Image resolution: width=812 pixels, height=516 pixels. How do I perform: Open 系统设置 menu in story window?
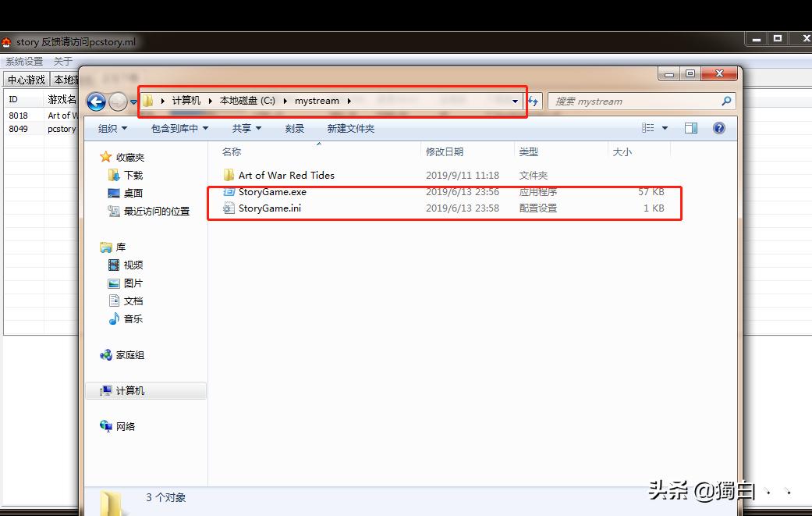pyautogui.click(x=24, y=61)
